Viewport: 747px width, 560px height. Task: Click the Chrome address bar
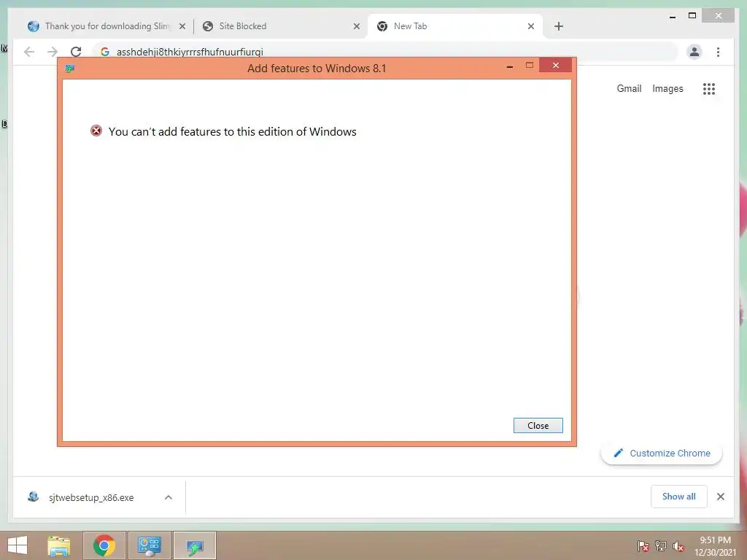386,52
